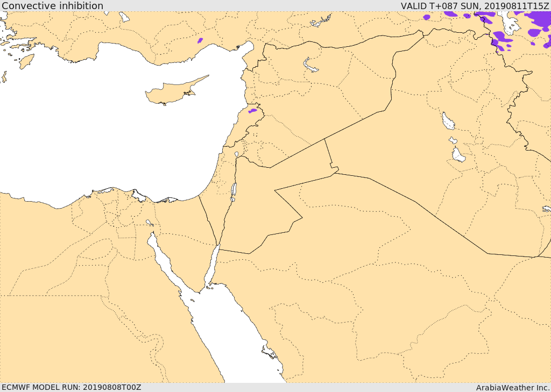
Task: Click the 'Convective inhibition' title text
Action: tap(52, 5)
